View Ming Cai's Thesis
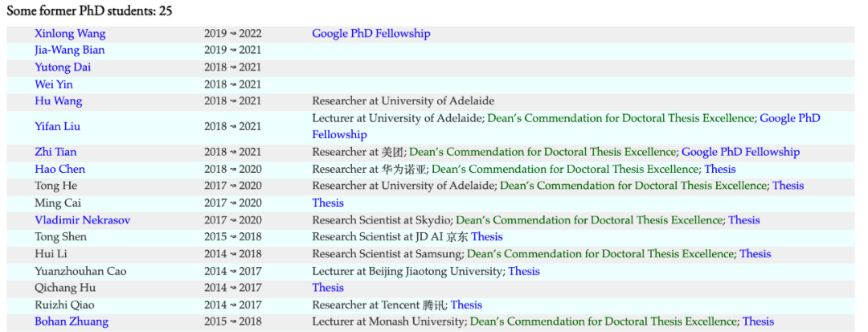Image resolution: width=868 pixels, height=332 pixels. (x=328, y=203)
